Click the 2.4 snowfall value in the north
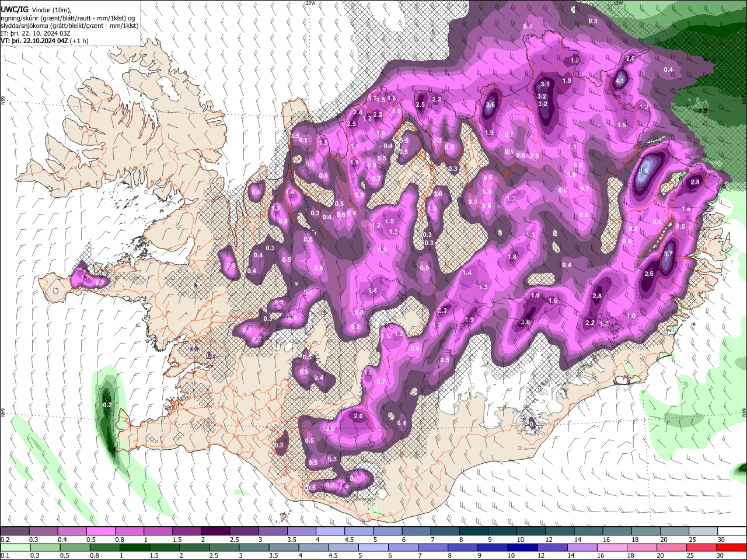 click(x=358, y=113)
